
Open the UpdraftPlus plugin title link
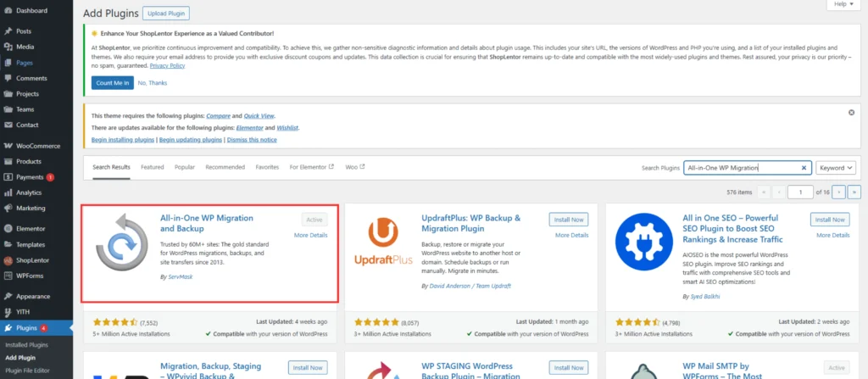coord(471,223)
